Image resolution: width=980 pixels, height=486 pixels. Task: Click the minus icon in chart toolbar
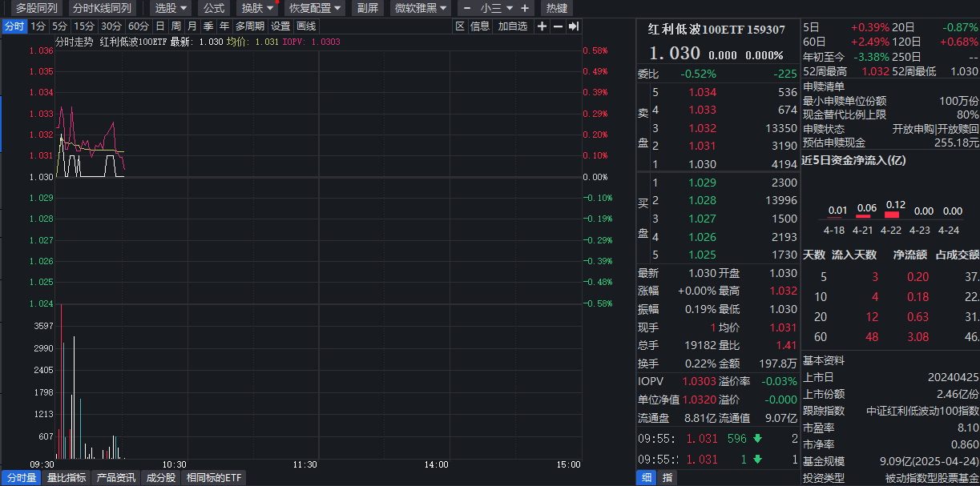(558, 26)
